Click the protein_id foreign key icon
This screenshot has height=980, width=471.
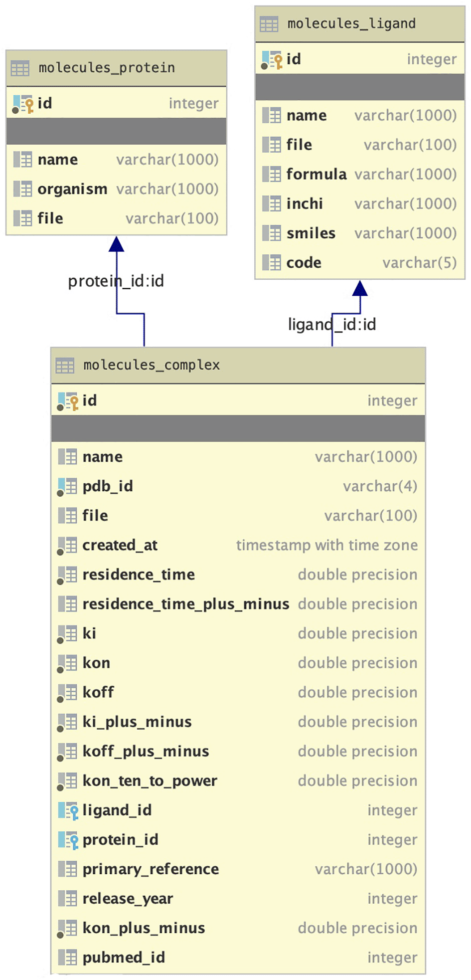click(68, 840)
